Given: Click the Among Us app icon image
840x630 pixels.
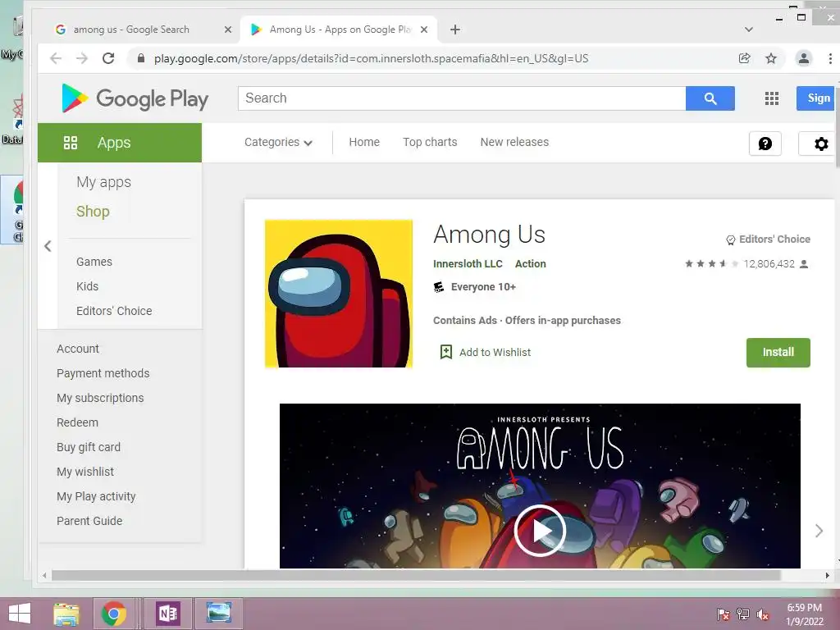Looking at the screenshot, I should (339, 294).
